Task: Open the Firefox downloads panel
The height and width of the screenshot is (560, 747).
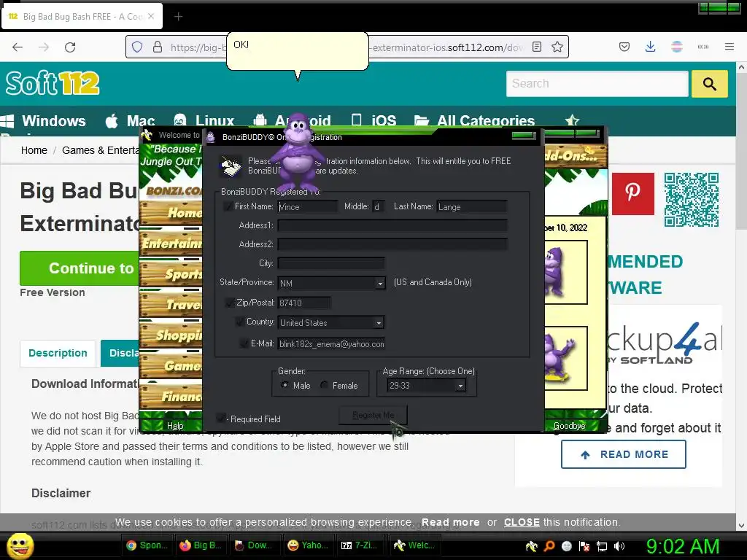Action: coord(650,47)
